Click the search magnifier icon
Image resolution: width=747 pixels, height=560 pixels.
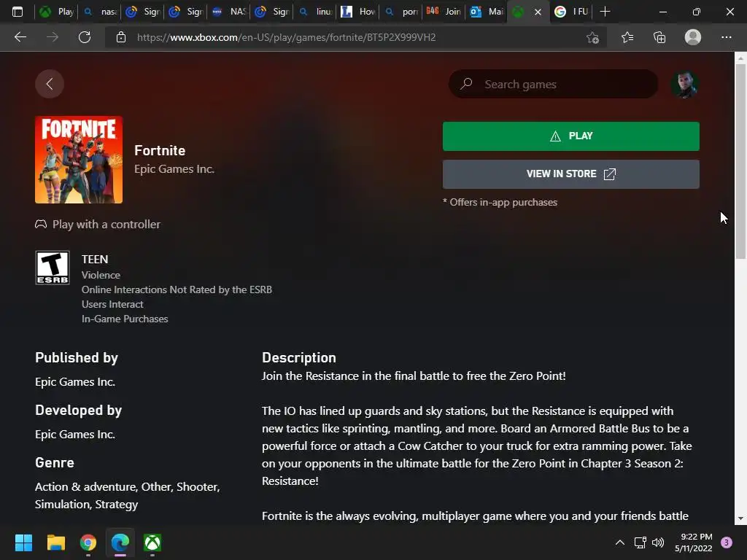tap(466, 84)
